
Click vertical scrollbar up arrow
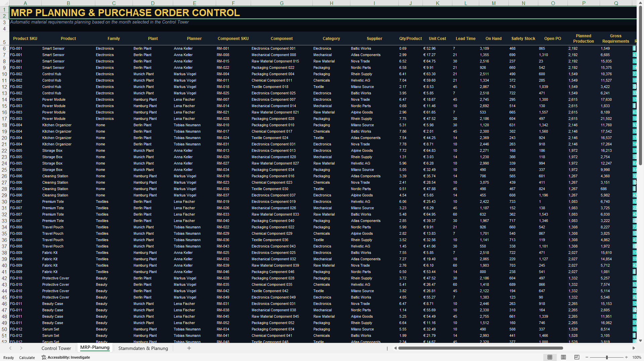pyautogui.click(x=640, y=3)
